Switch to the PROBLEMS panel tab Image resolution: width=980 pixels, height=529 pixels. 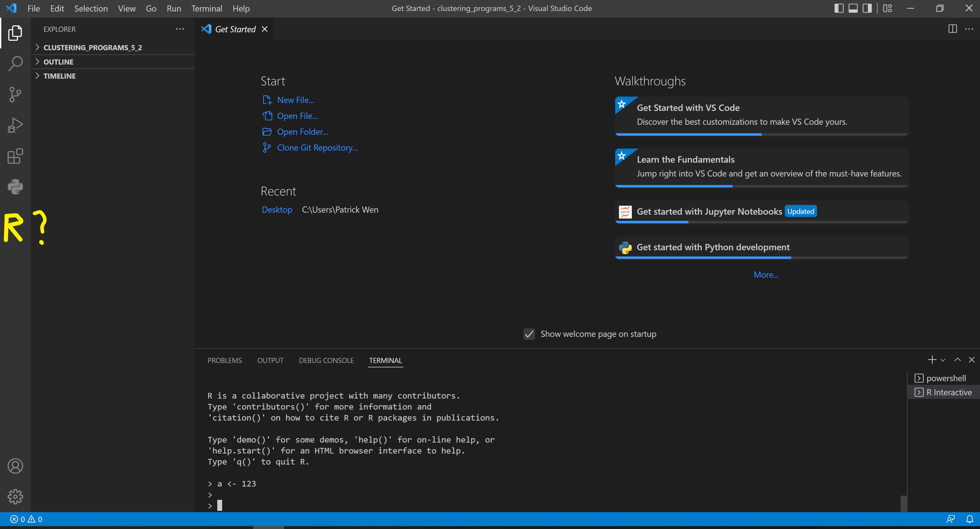point(224,360)
